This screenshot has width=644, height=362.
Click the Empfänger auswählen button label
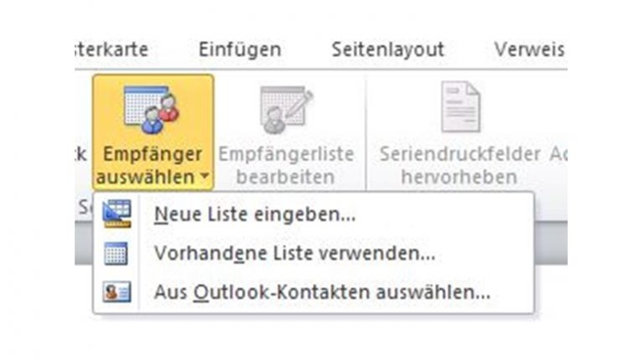[153, 165]
